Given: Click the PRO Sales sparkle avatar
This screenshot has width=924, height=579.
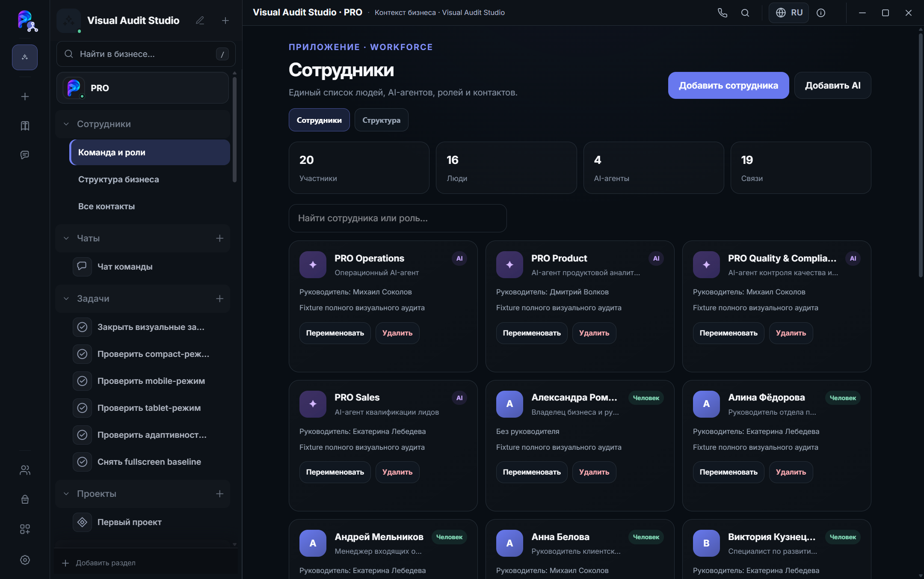Looking at the screenshot, I should pos(313,404).
